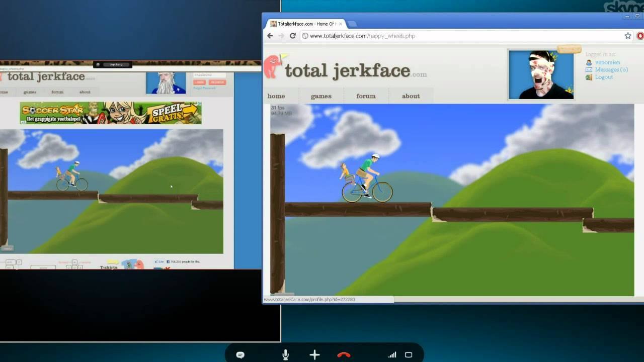Click the Register button in shared screen
644x362 pixels.
[x=217, y=82]
